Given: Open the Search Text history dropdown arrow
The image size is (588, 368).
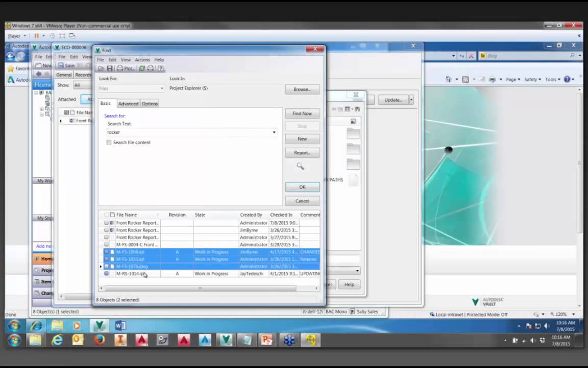Looking at the screenshot, I should tap(274, 132).
